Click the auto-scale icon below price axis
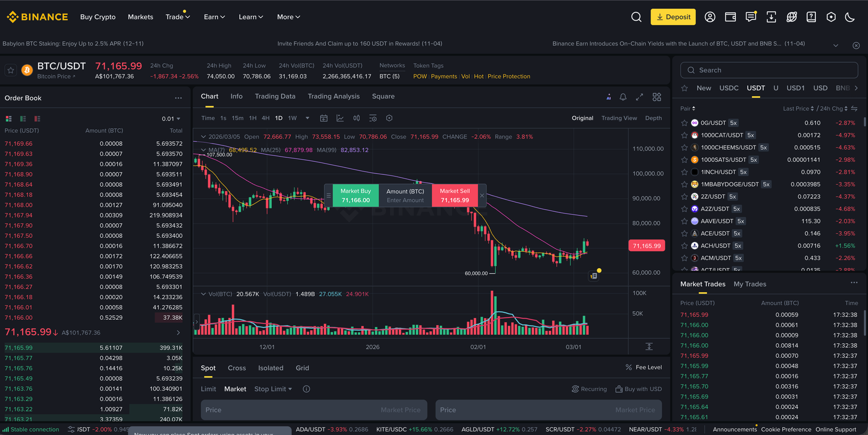Screen dimensions: 868x435 649,346
